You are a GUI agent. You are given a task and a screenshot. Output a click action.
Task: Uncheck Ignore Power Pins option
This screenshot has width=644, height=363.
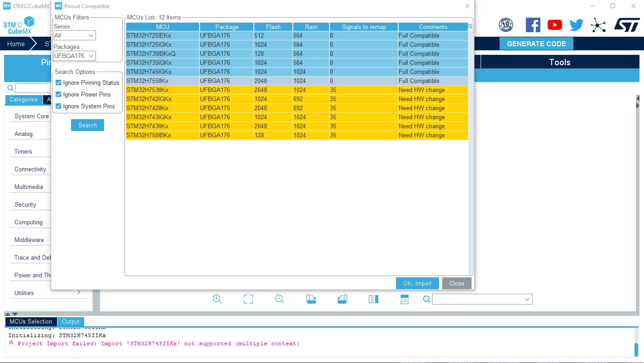point(58,94)
